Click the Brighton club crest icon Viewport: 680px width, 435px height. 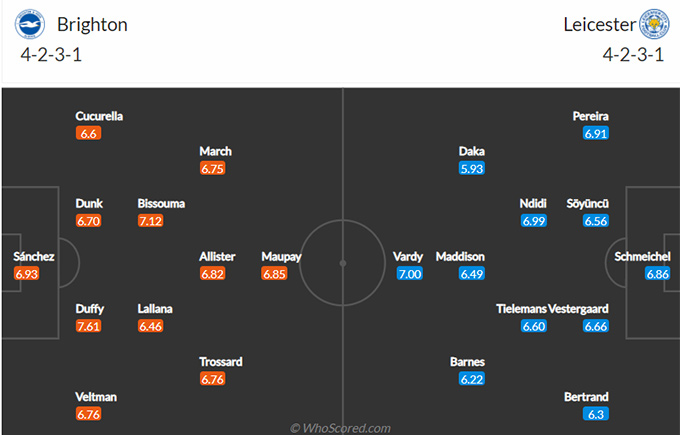29,24
